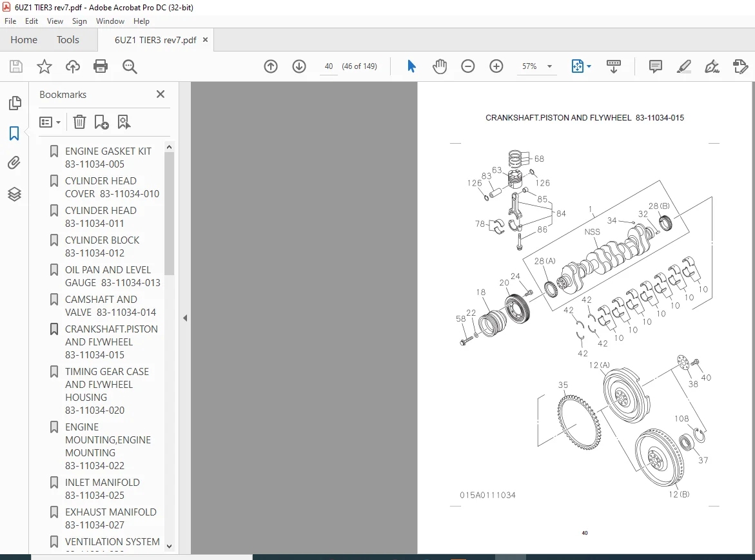755x560 pixels.
Task: Collapse the navigation pane arrow
Action: [x=185, y=318]
